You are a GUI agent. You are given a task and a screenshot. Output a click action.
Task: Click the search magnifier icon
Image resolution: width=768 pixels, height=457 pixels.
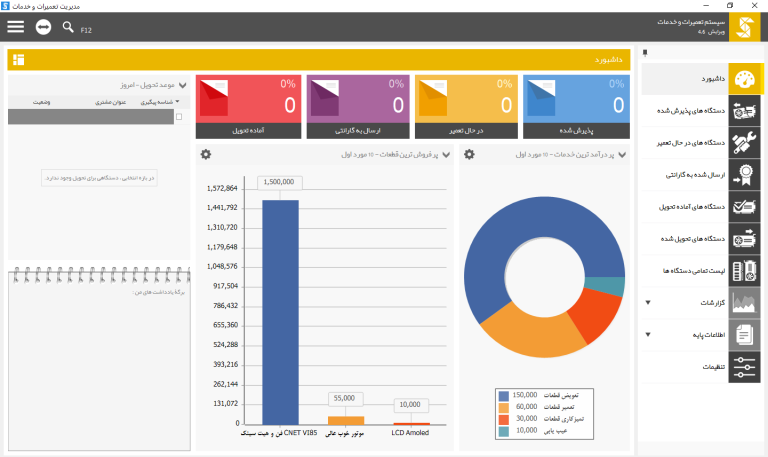(68, 26)
